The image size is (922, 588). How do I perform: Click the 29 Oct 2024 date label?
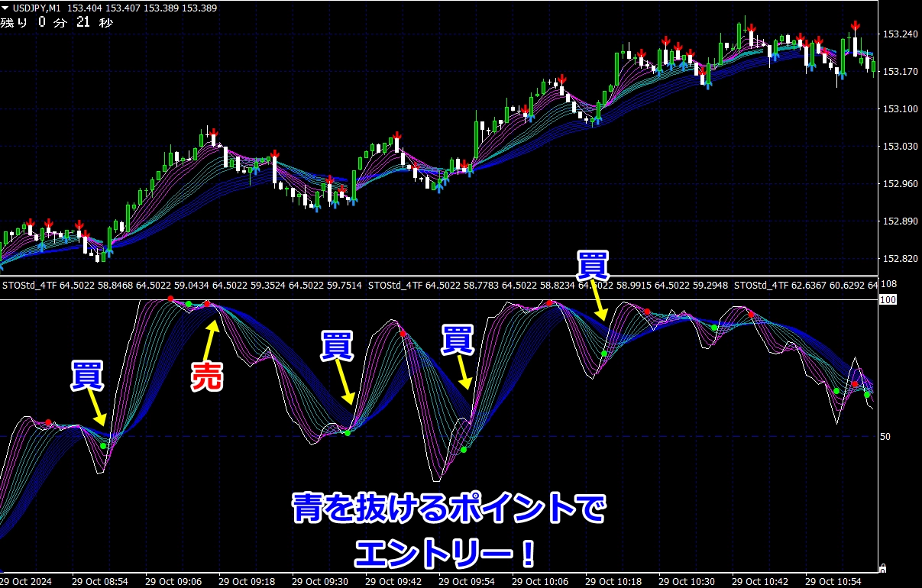27,581
